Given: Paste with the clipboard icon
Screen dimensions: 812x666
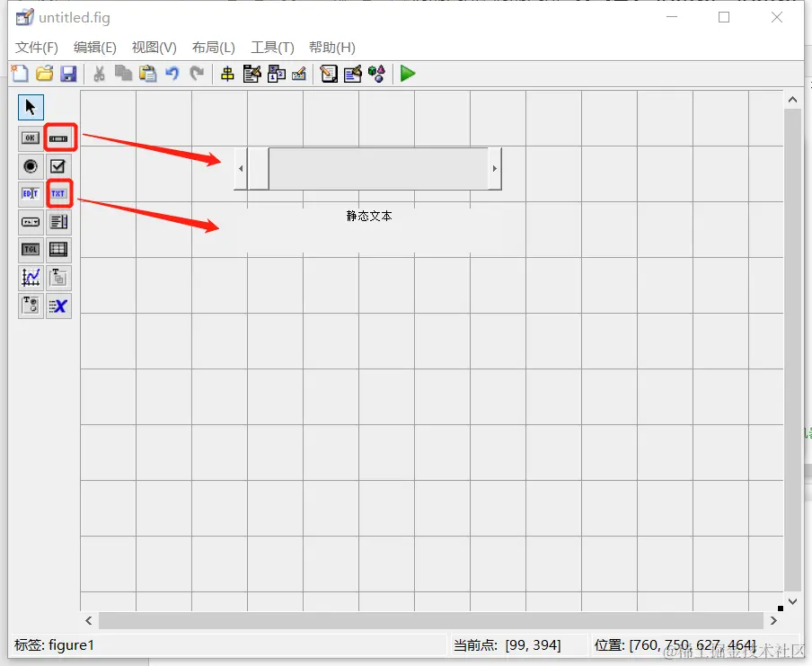Looking at the screenshot, I should [x=148, y=74].
